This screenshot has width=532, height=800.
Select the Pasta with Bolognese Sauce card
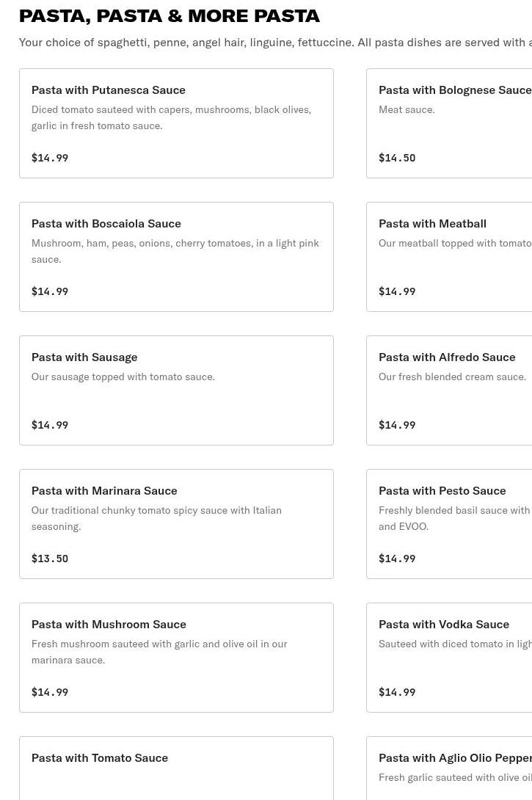pyautogui.click(x=454, y=90)
